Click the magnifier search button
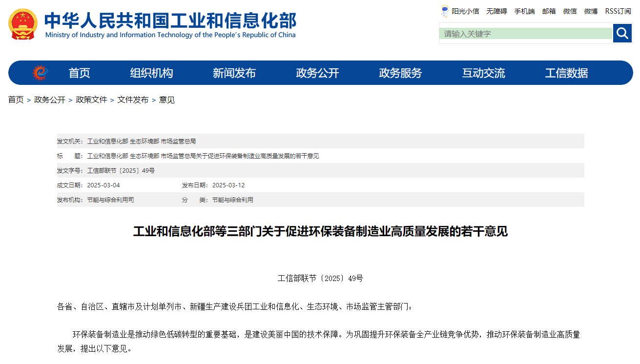The image size is (640, 364). click(x=622, y=33)
